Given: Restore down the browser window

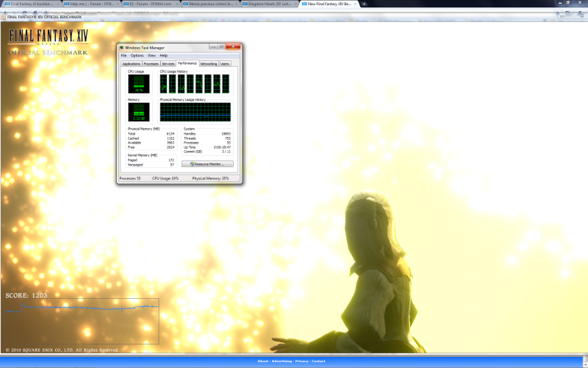Looking at the screenshot, I should tap(568, 3).
